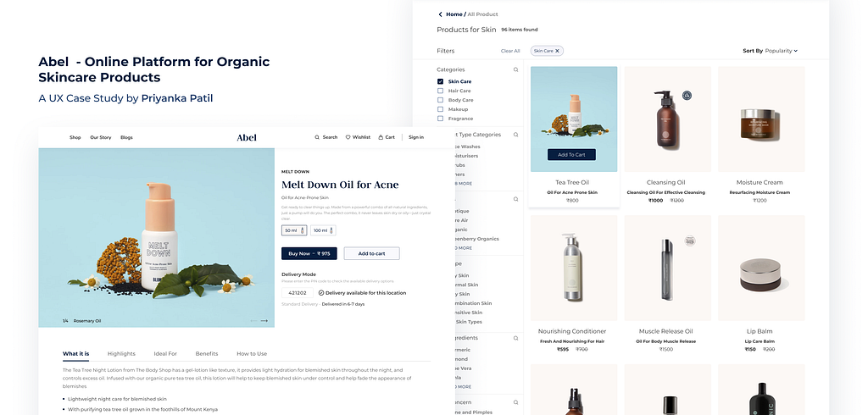Remove the Skin Care filter chip
Image resolution: width=868 pixels, height=415 pixels.
click(x=558, y=51)
